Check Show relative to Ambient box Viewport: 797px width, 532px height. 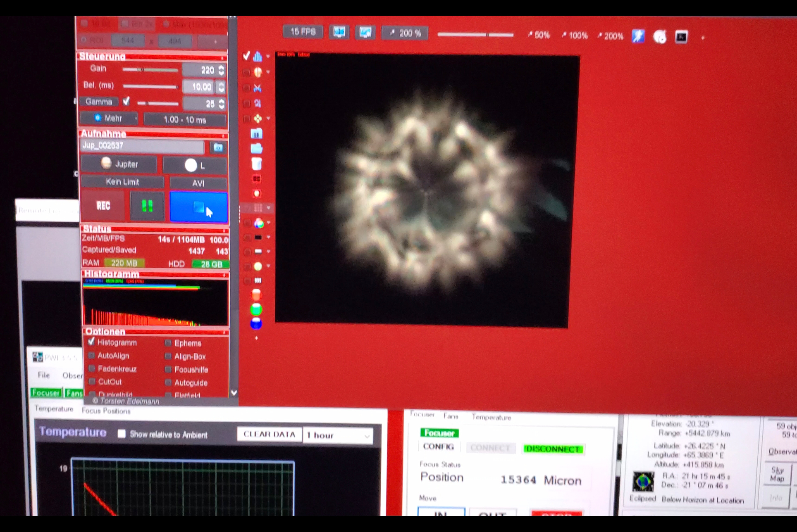122,434
